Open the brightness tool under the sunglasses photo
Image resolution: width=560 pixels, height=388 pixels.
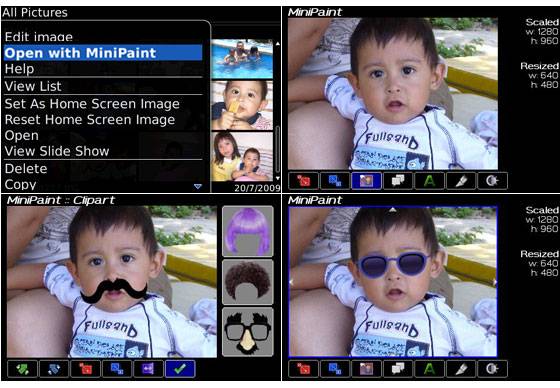click(x=492, y=369)
